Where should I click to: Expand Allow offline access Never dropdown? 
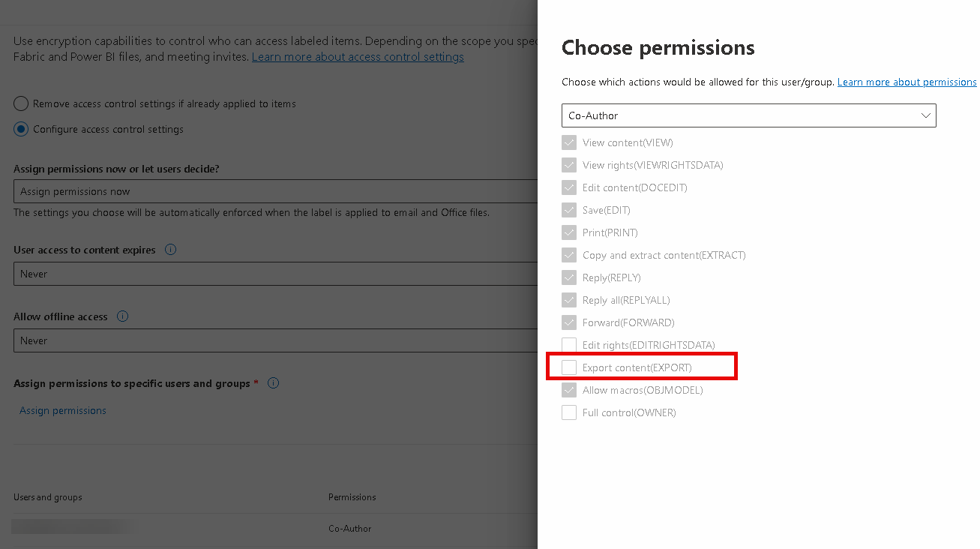pyautogui.click(x=275, y=340)
